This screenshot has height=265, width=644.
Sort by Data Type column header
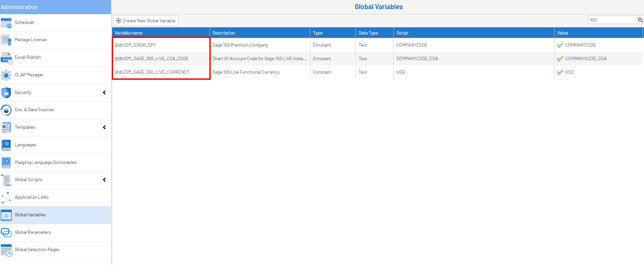tap(368, 33)
